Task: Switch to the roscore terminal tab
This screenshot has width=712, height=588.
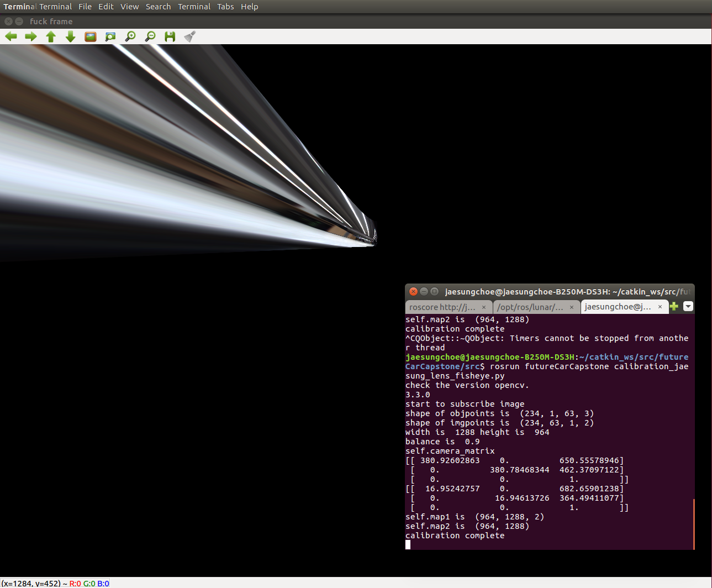Action: coord(445,307)
